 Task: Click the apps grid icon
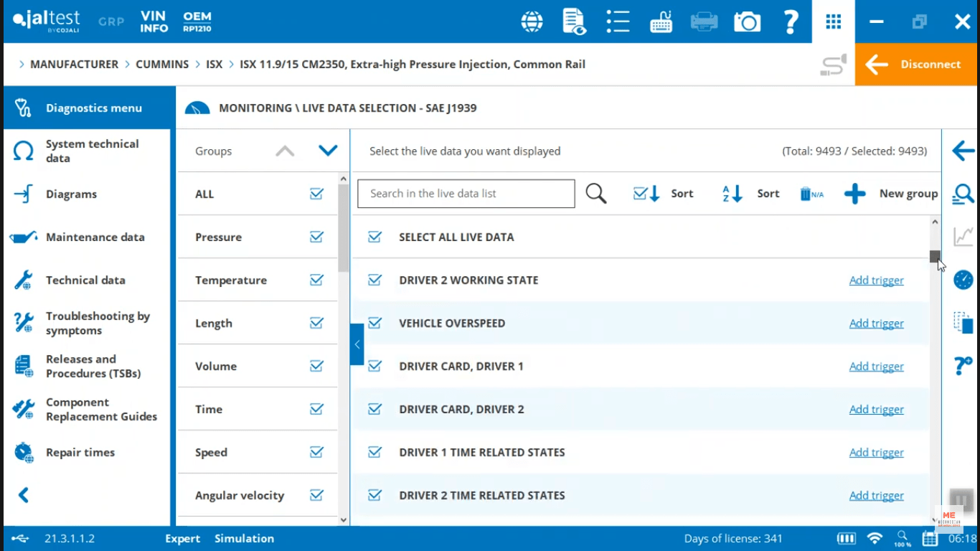point(833,22)
